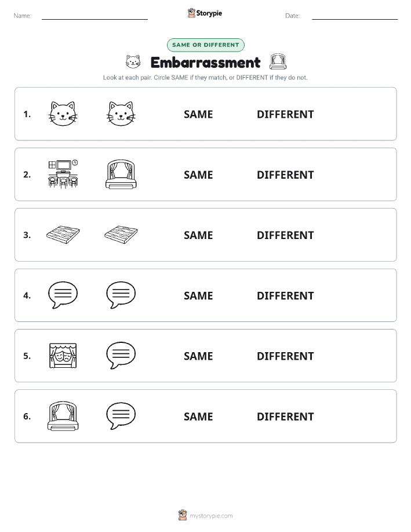
Task: Choose DIFFERENT for pair 5
Action: coord(285,356)
